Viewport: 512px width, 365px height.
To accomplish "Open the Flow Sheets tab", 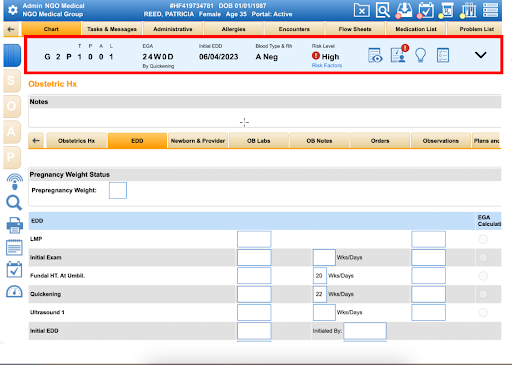I will click(x=355, y=29).
